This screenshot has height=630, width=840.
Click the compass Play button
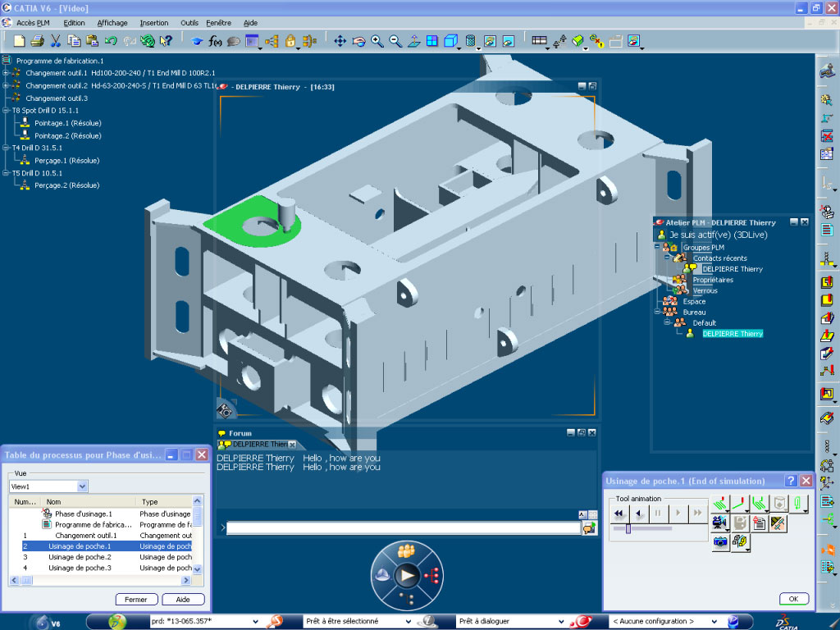tap(407, 576)
